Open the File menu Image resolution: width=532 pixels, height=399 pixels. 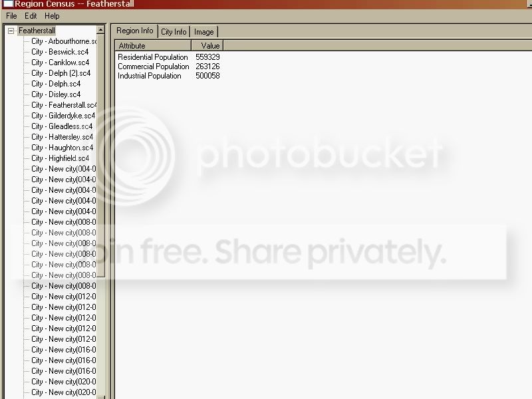pos(11,16)
